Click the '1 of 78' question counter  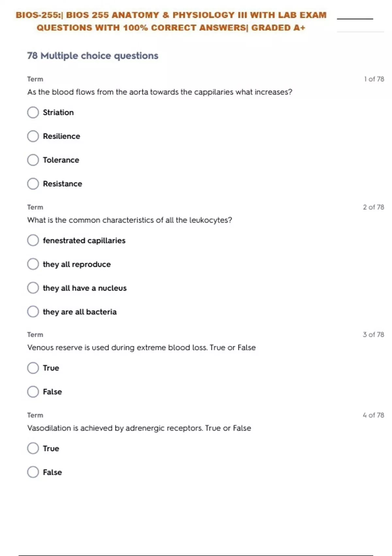pos(374,79)
